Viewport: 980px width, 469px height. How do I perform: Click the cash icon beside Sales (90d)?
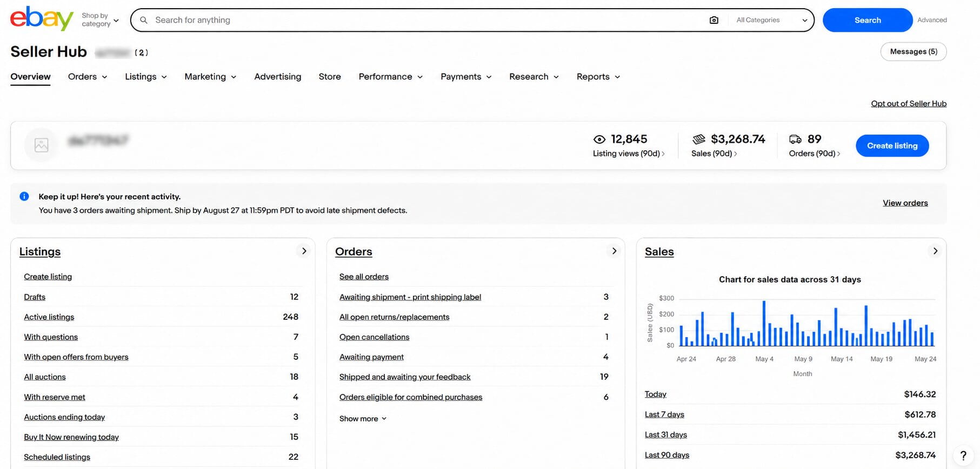(x=699, y=139)
